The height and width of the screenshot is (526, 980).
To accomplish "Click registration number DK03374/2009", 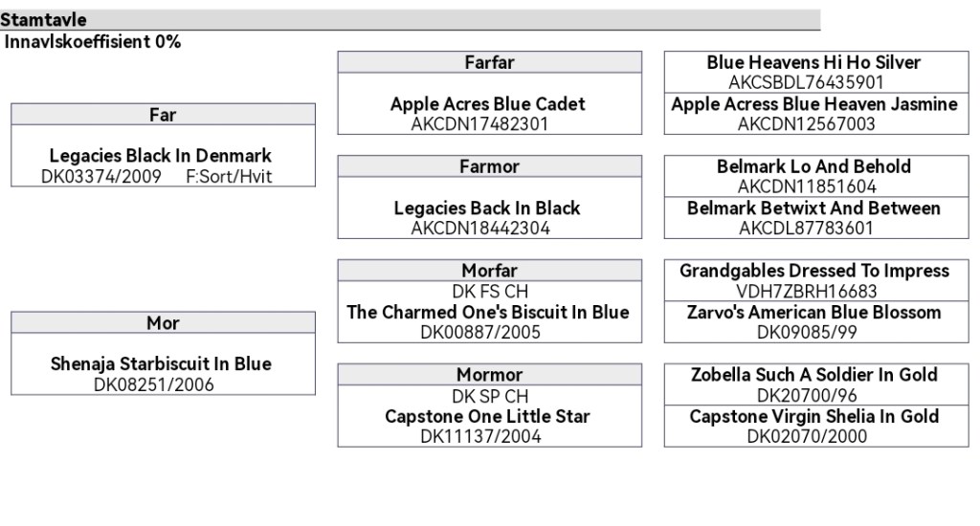I will pos(94,176).
